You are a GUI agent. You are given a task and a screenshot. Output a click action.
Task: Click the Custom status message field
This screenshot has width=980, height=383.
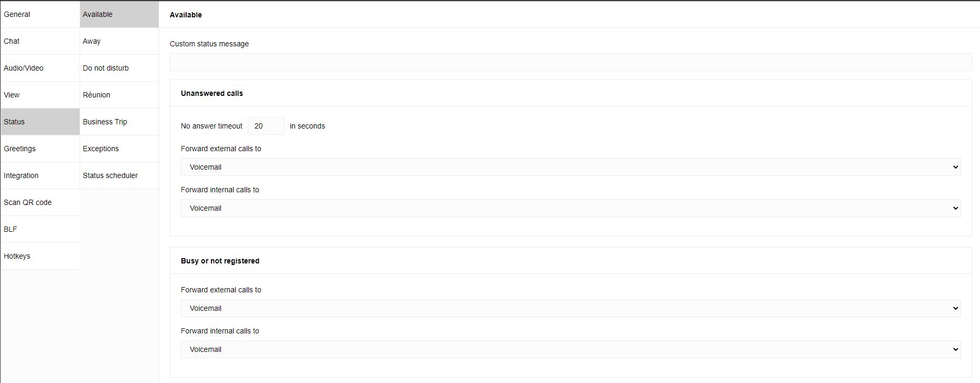click(x=570, y=62)
